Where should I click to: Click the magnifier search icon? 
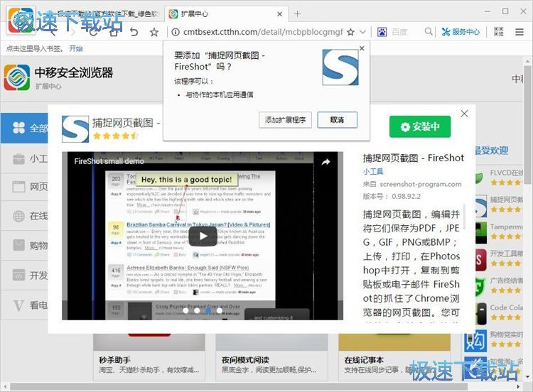click(429, 31)
